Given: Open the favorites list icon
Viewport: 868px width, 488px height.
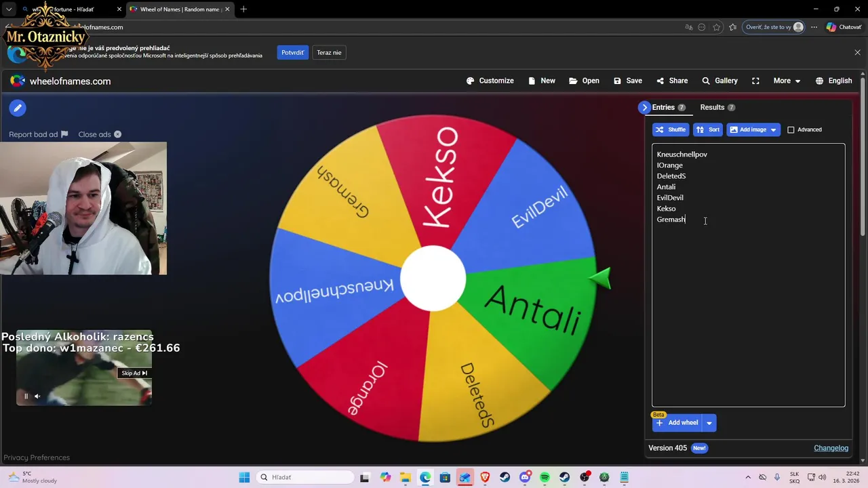Looking at the screenshot, I should (x=733, y=27).
